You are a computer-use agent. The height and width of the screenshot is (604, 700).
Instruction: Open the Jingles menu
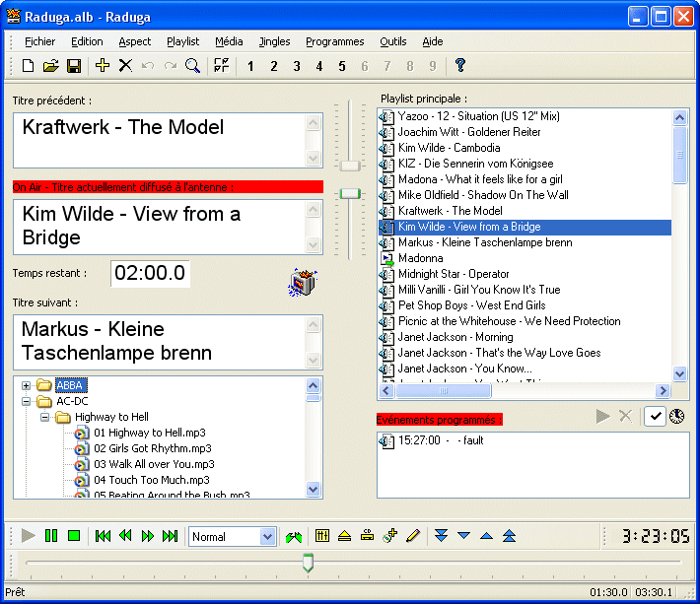click(274, 41)
